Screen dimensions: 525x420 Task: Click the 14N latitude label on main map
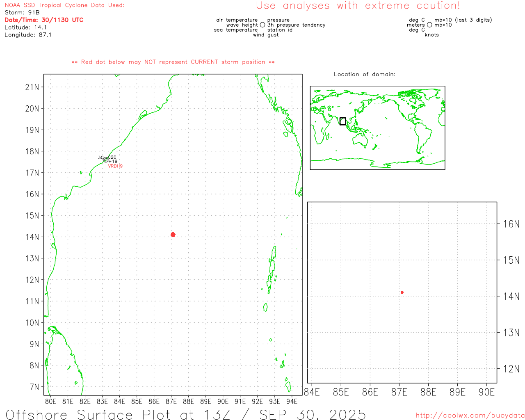[32, 237]
